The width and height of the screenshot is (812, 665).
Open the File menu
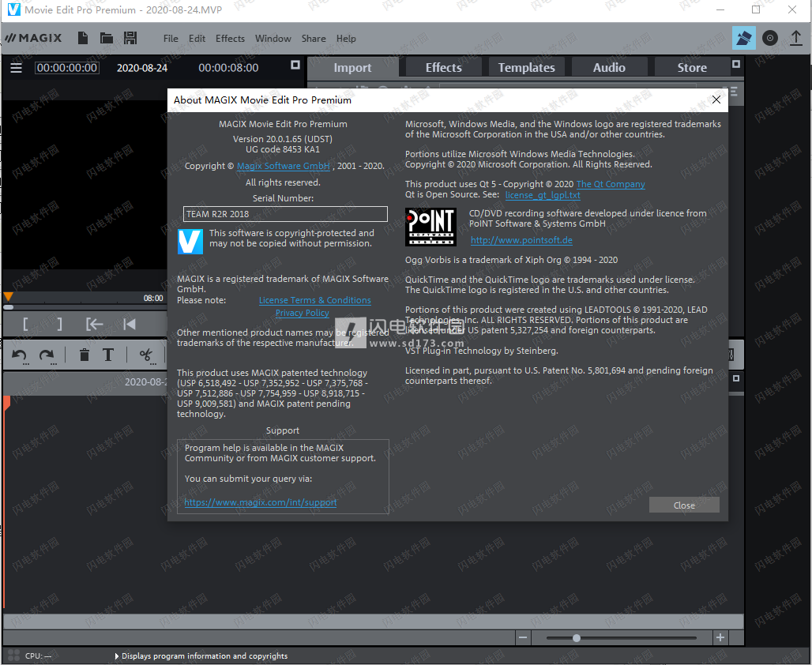click(x=171, y=39)
